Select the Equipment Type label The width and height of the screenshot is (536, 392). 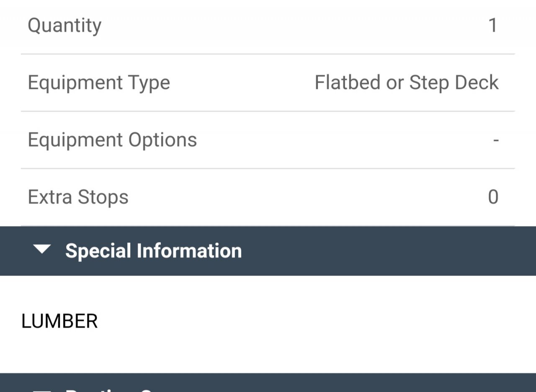coord(99,83)
